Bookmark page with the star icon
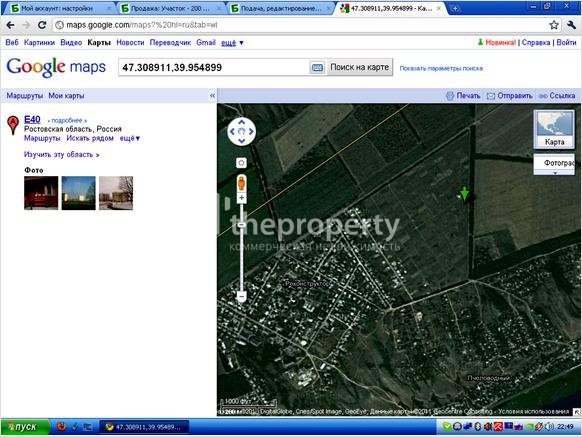 click(x=554, y=25)
